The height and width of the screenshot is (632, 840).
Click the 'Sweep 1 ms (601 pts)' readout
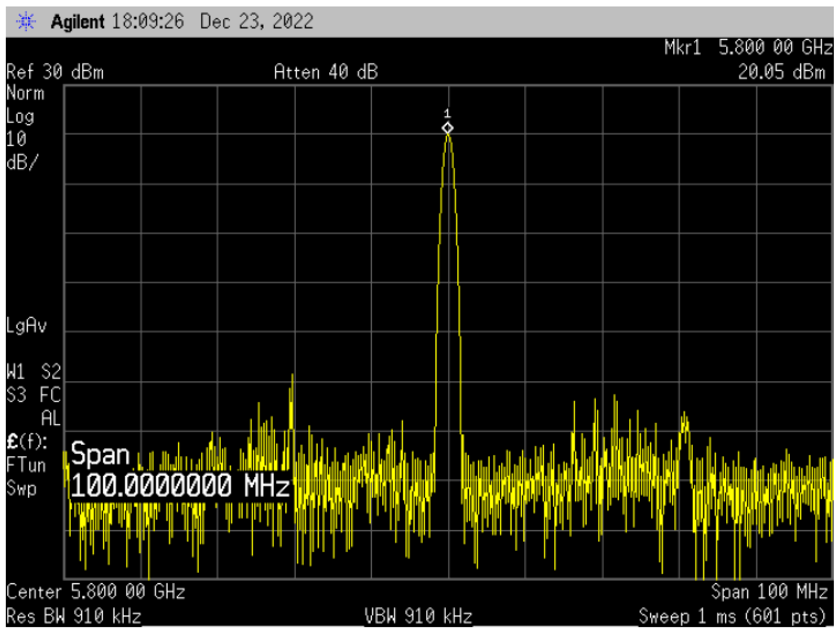tap(732, 616)
